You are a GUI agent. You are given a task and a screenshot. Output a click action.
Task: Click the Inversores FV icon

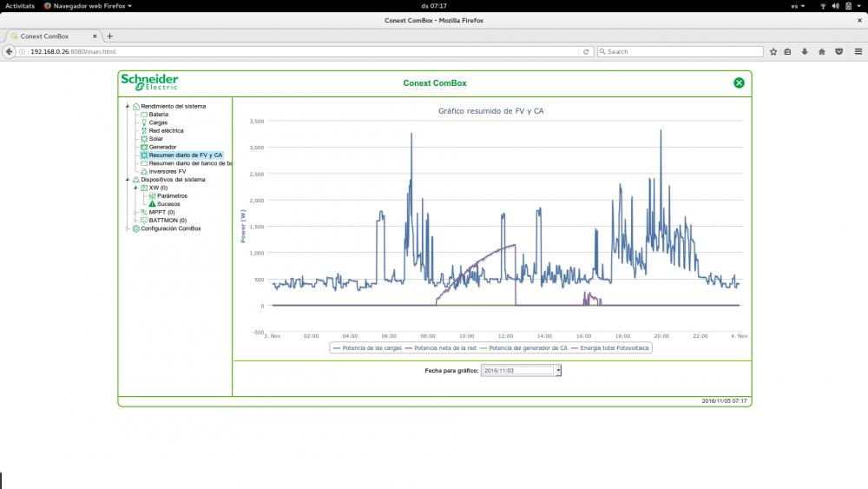[144, 172]
